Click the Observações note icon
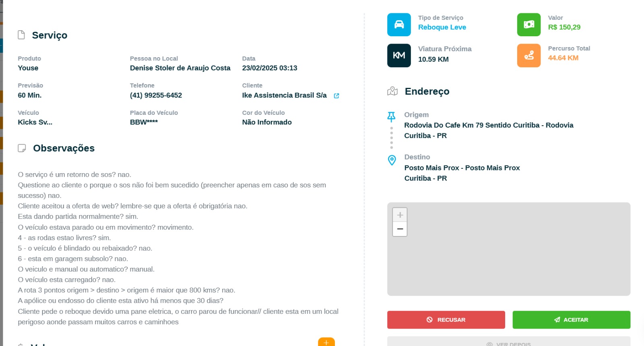 point(22,148)
